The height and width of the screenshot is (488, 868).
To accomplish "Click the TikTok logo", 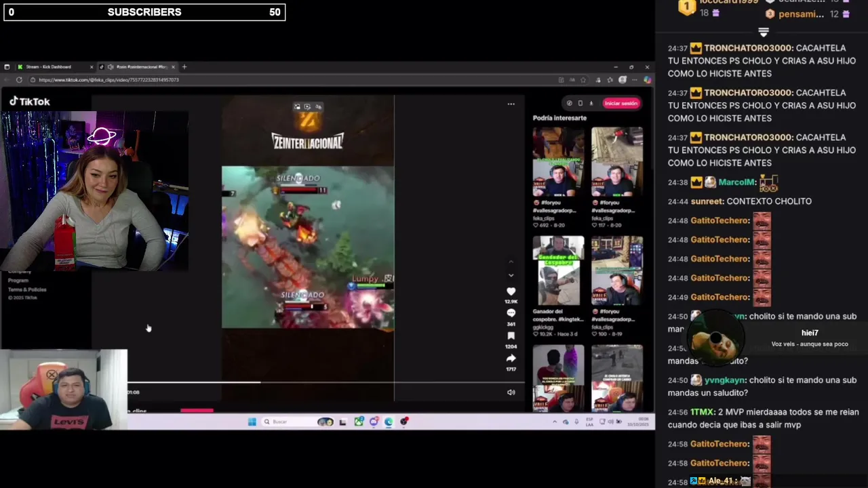I will (30, 101).
